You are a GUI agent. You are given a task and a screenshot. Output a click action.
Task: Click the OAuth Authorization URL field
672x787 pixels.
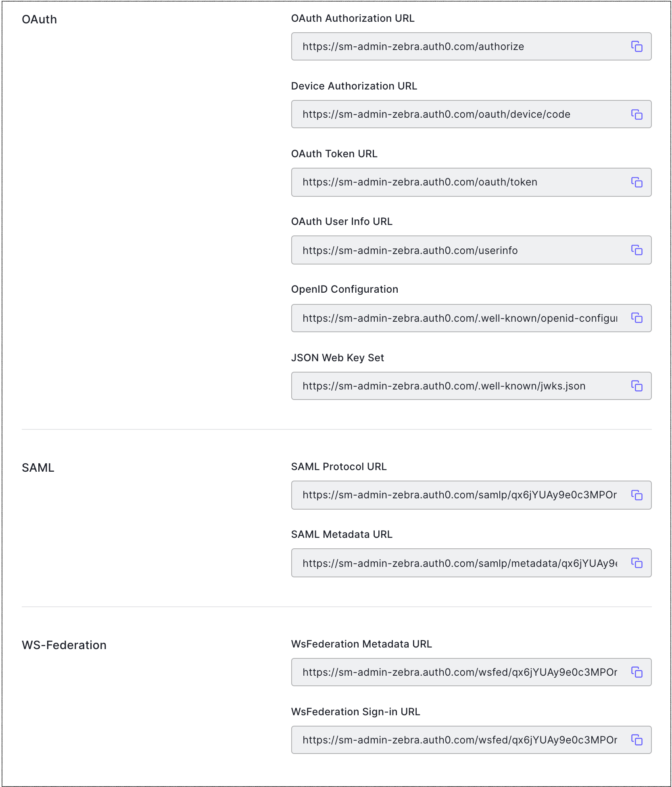[460, 47]
